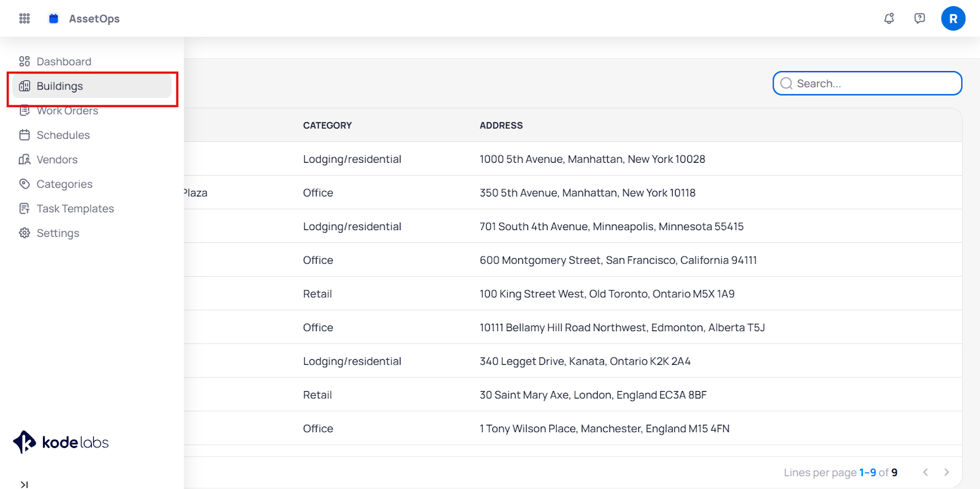Select Buildings in the sidebar

59,86
